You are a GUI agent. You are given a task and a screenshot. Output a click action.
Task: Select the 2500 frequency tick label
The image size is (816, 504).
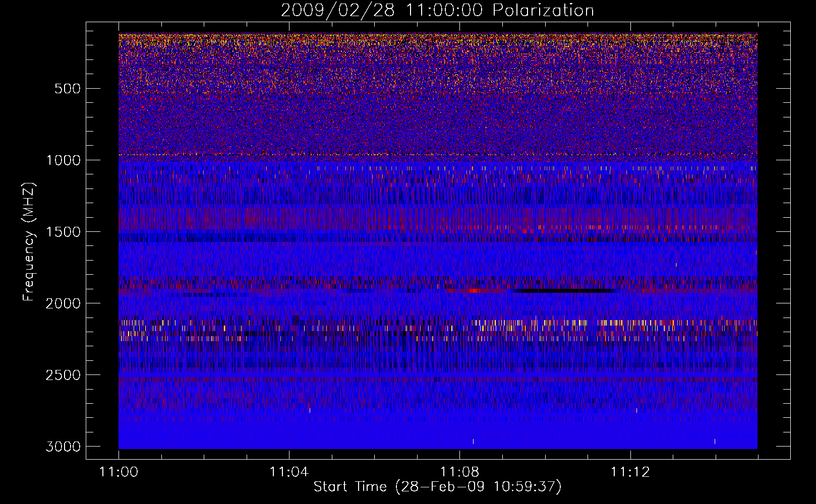(63, 375)
